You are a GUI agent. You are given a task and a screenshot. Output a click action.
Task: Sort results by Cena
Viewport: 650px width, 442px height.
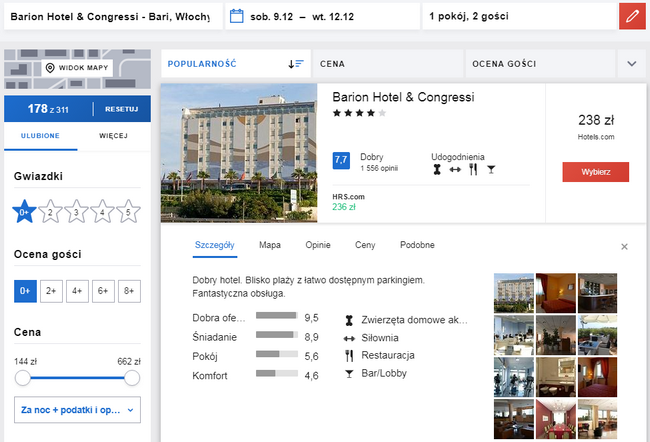(x=388, y=64)
